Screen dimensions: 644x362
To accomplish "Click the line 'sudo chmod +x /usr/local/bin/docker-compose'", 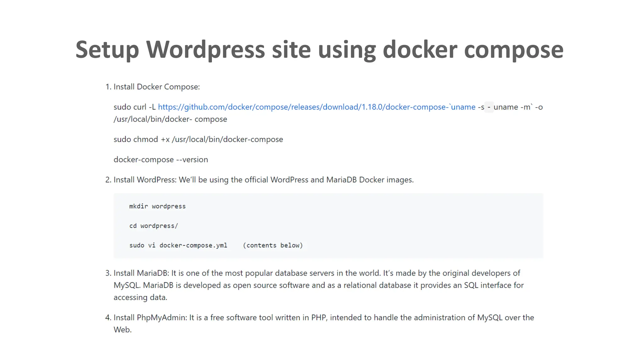I will pyautogui.click(x=198, y=140).
